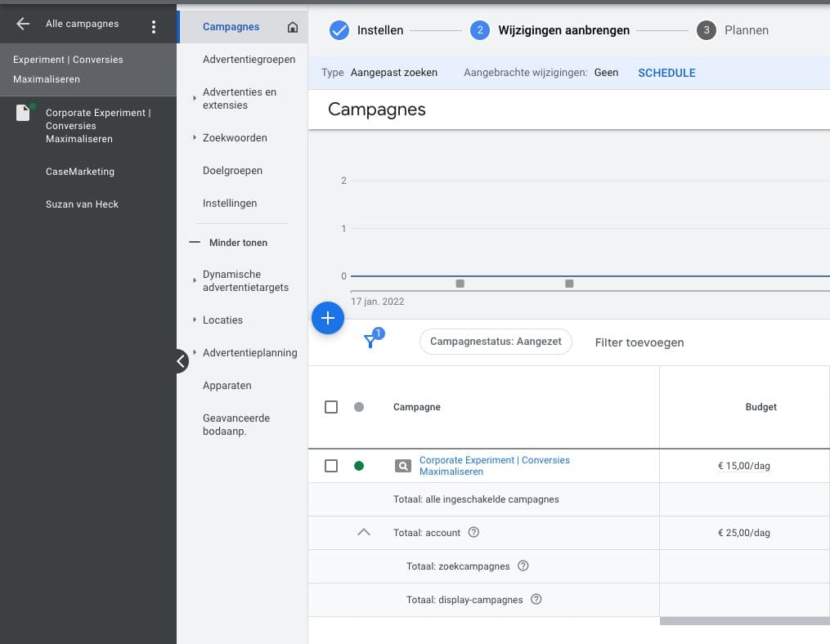
Task: Open Geavanceerde bodaanp. in the navigation
Action: pyautogui.click(x=236, y=424)
